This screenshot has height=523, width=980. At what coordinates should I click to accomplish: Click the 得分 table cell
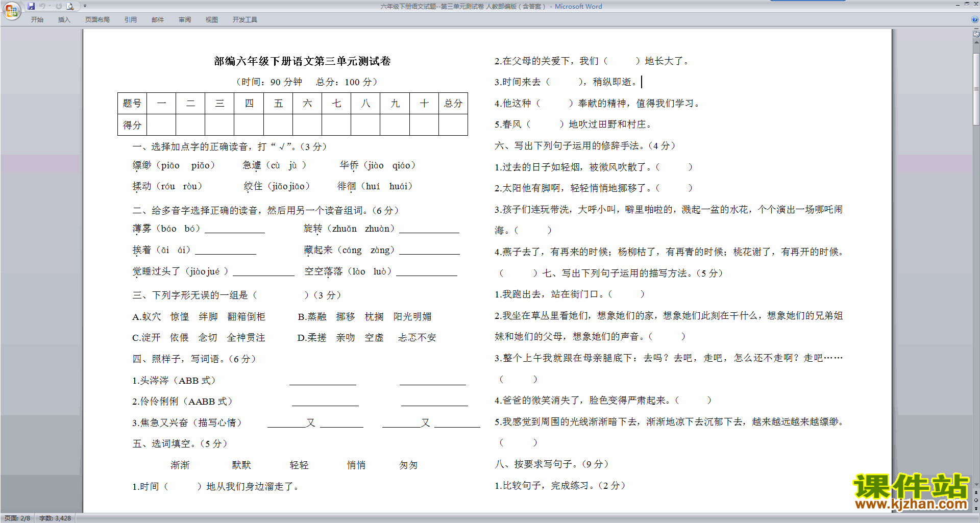click(132, 125)
